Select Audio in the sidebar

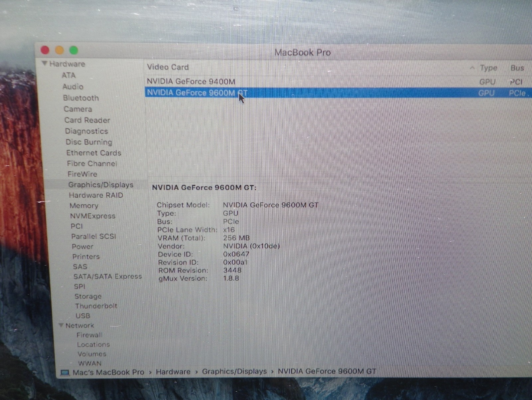tap(73, 87)
